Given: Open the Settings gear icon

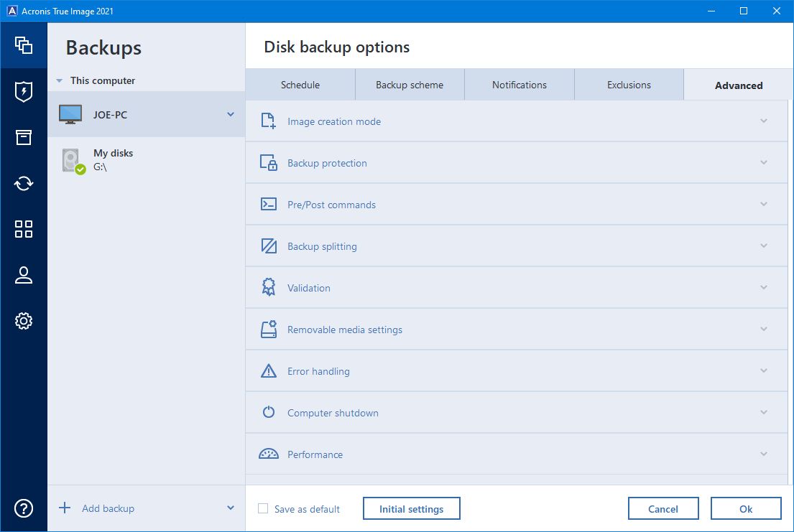Looking at the screenshot, I should pyautogui.click(x=23, y=321).
